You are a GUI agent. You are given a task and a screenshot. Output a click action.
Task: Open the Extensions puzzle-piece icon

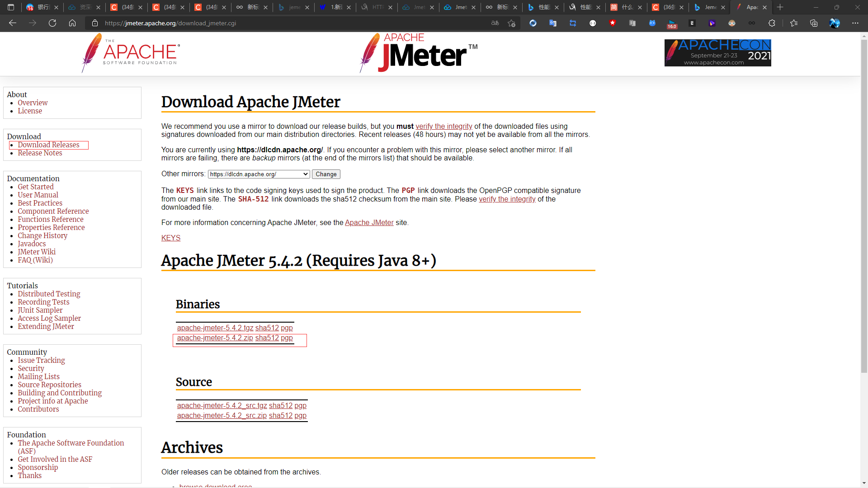pos(772,23)
